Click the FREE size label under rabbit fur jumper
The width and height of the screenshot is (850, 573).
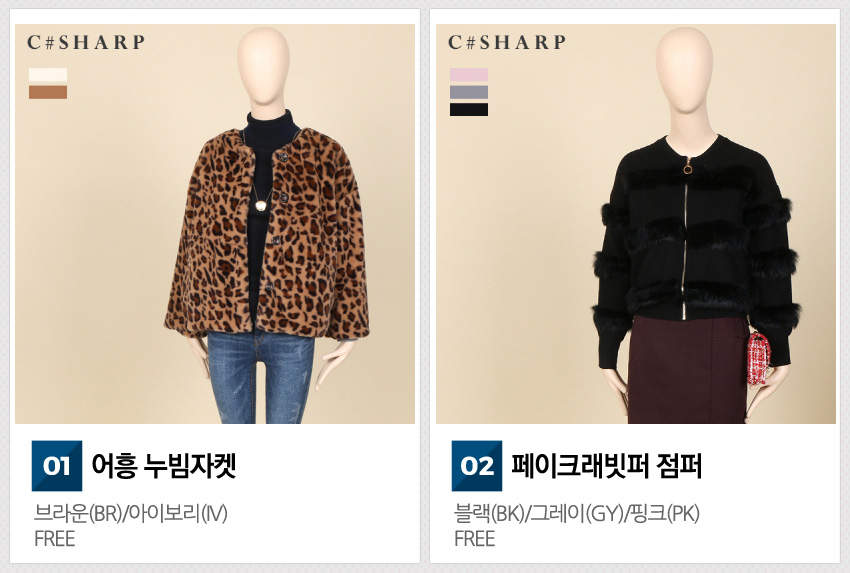click(x=475, y=539)
